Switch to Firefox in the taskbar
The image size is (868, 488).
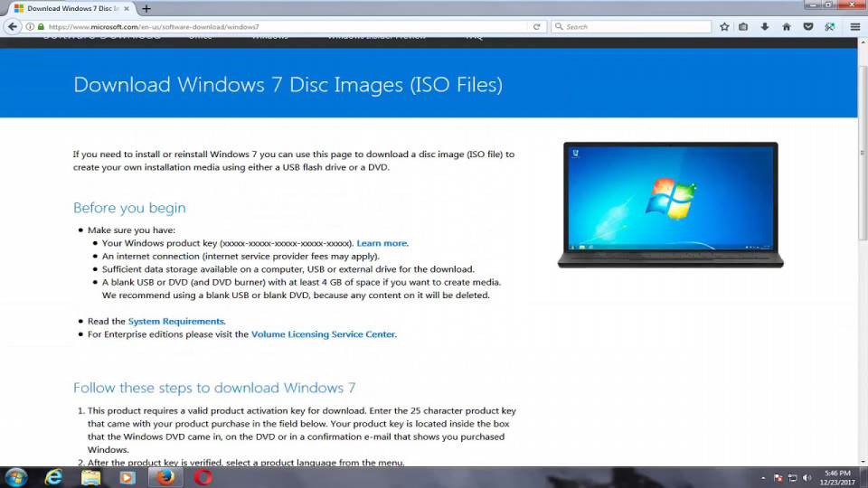[165, 477]
